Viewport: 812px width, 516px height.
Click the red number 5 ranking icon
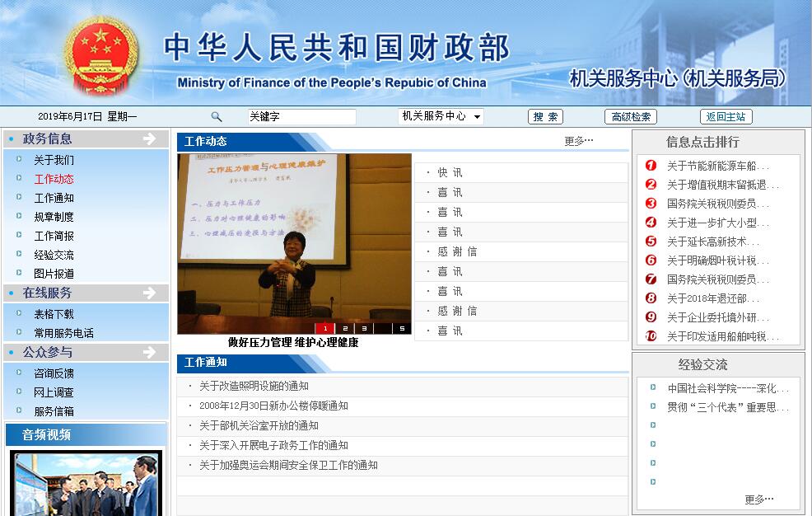tap(651, 242)
